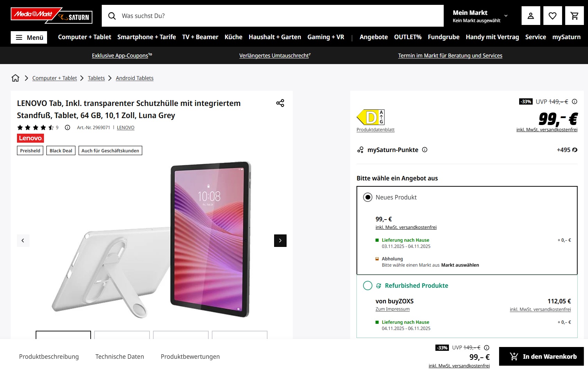Open the wishlist heart icon
The width and height of the screenshot is (588, 374).
click(x=552, y=16)
